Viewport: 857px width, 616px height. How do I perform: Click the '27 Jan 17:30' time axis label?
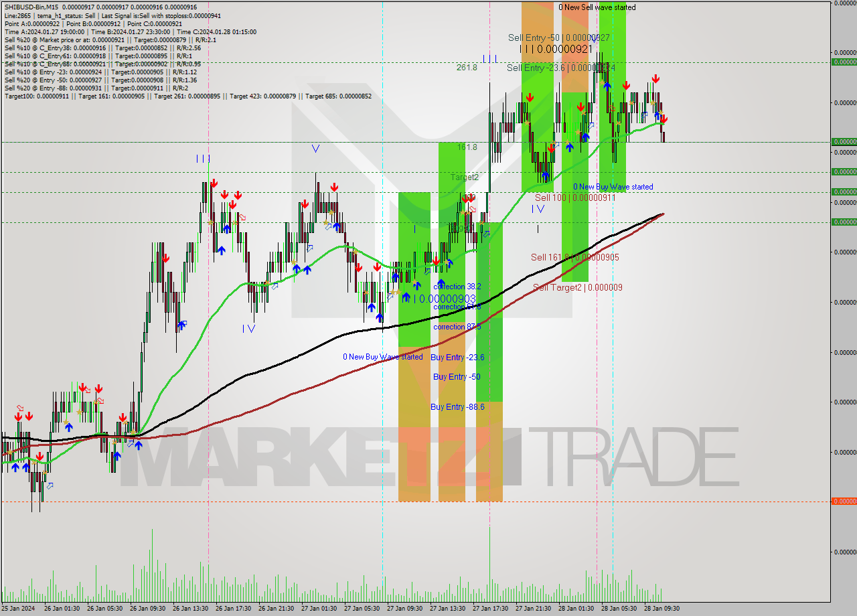(x=490, y=609)
